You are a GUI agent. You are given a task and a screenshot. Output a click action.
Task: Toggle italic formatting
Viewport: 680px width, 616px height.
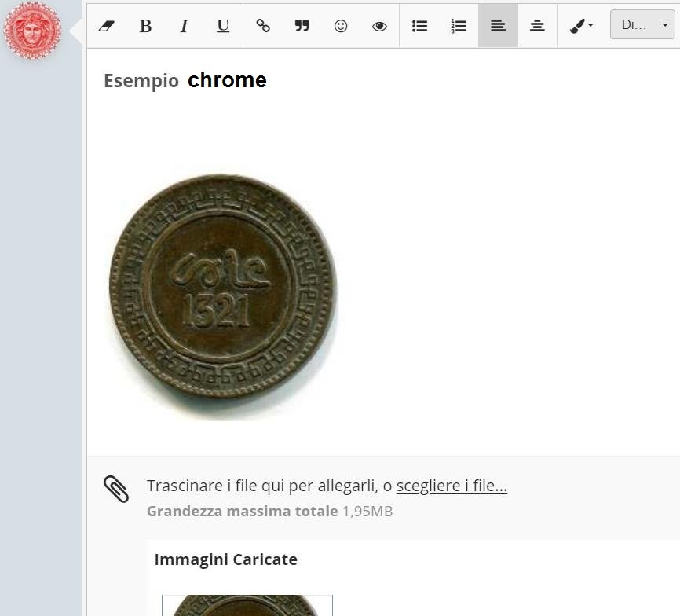[x=184, y=26]
